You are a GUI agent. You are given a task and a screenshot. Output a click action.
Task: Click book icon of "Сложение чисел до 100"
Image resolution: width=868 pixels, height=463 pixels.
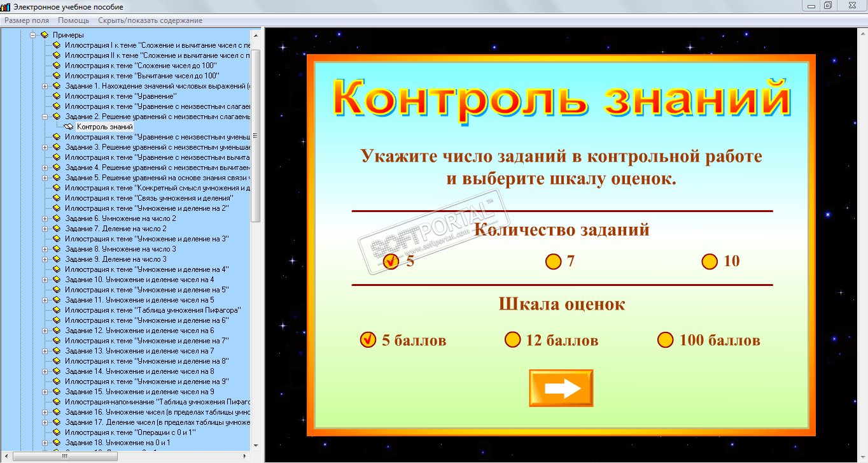click(57, 66)
